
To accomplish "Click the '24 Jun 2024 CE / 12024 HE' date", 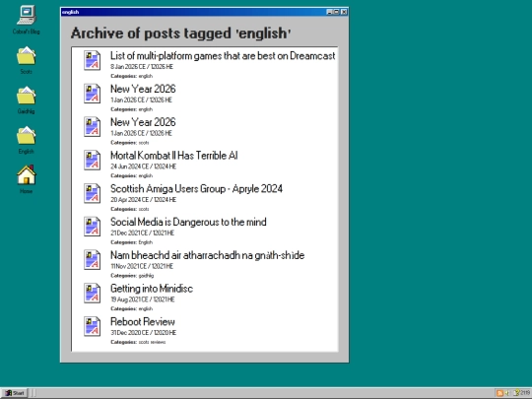I will [x=144, y=166].
